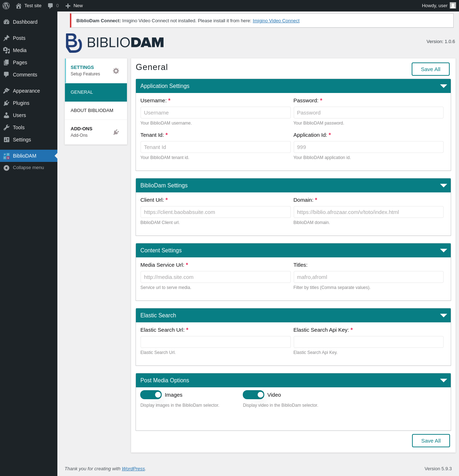
Task: Open the Posts menu item
Action: click(29, 38)
